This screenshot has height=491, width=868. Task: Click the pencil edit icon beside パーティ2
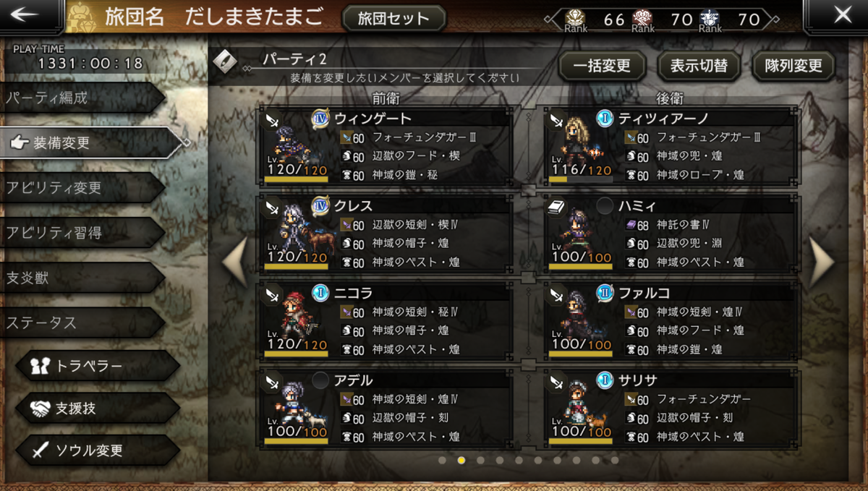(226, 62)
